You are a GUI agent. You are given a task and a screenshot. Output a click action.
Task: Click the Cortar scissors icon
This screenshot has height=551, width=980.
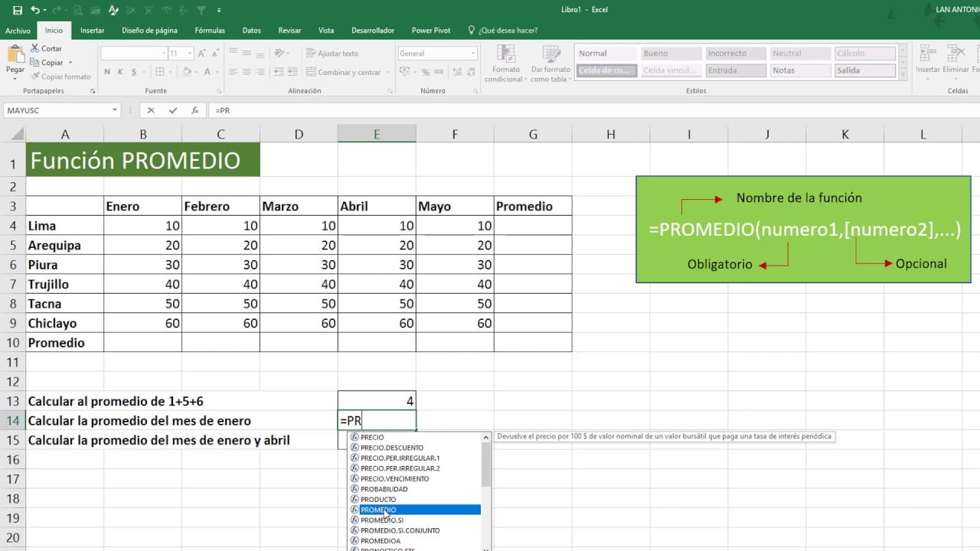pos(35,48)
